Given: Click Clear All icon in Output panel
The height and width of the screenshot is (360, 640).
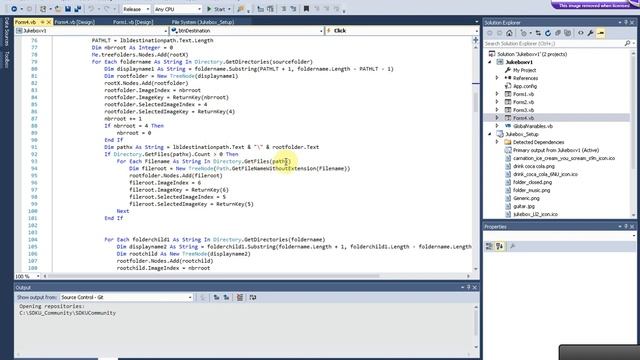Looking at the screenshot, I should (240, 297).
